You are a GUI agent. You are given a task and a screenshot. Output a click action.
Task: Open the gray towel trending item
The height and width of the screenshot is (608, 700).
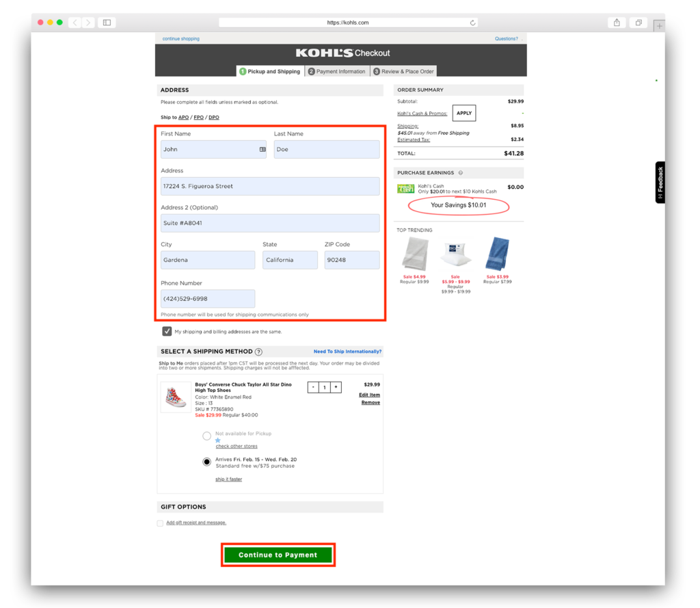tap(415, 254)
